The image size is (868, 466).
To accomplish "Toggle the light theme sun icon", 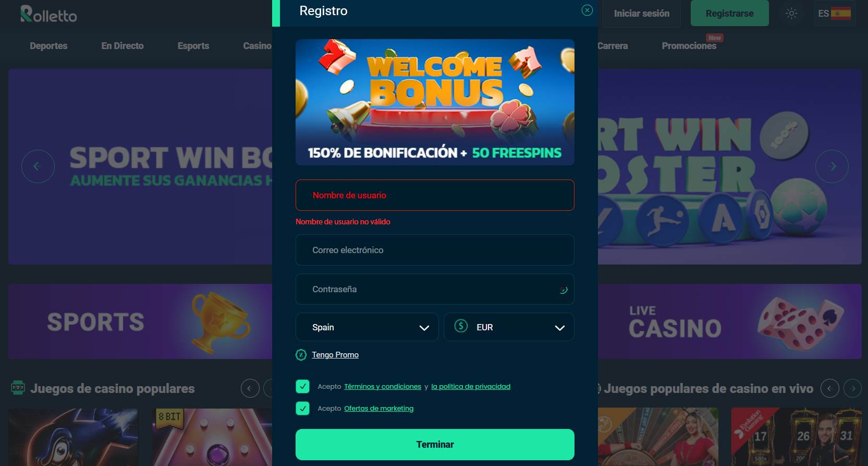I will click(x=791, y=14).
